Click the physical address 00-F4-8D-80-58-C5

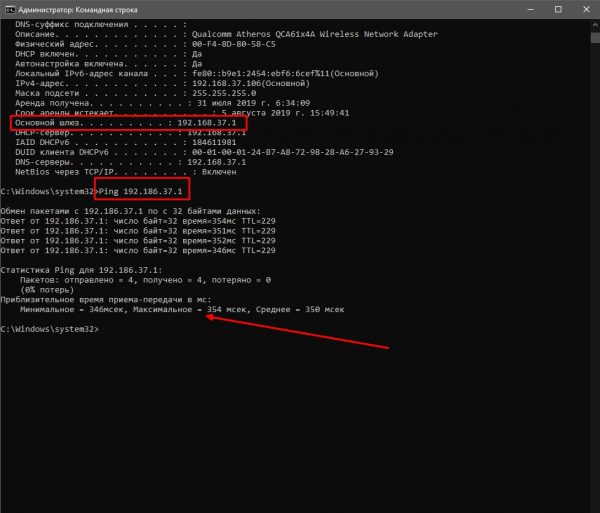coord(233,44)
